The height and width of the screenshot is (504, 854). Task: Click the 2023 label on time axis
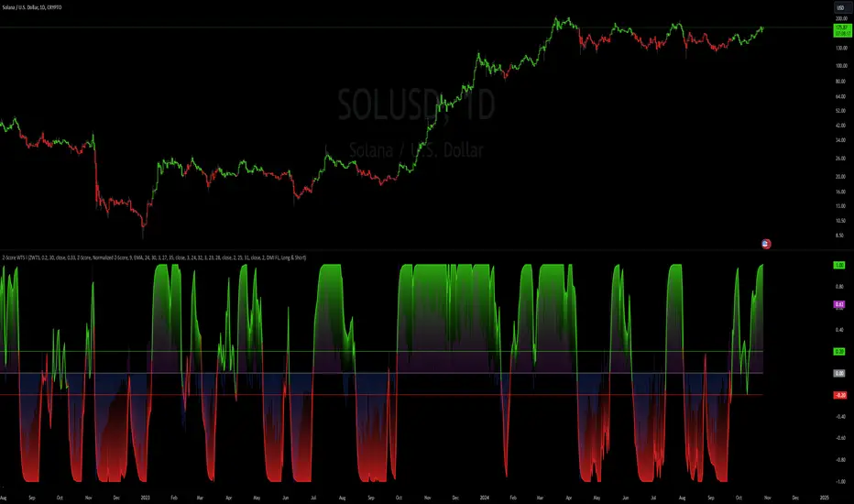point(145,498)
